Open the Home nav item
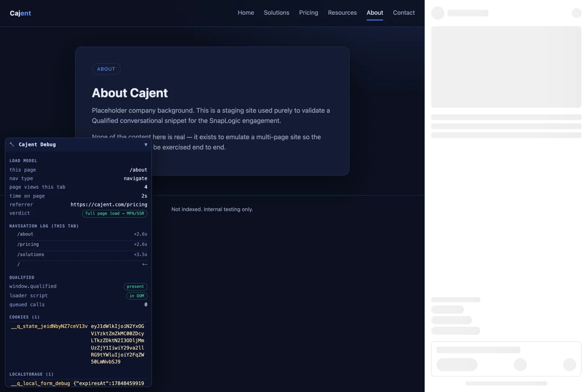This screenshot has width=588, height=392. point(246,12)
